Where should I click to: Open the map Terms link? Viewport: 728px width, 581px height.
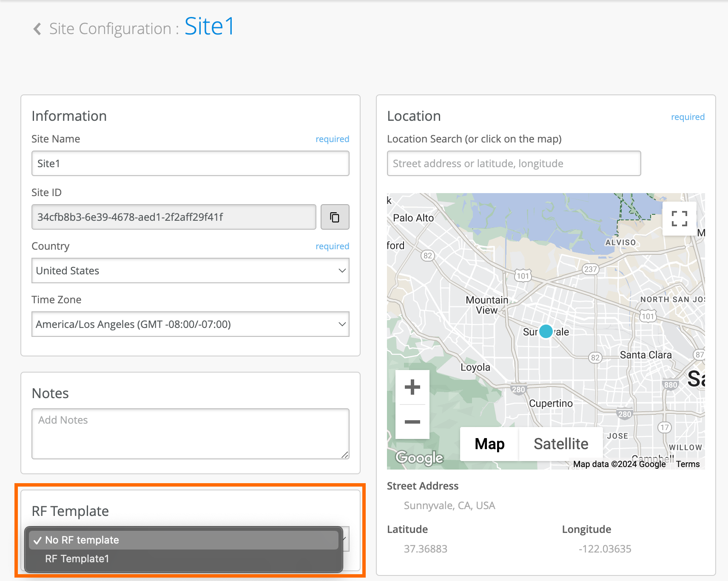(x=688, y=464)
